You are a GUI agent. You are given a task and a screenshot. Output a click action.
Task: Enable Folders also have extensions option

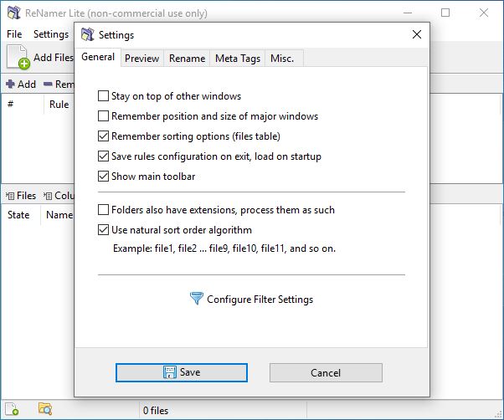pos(103,210)
